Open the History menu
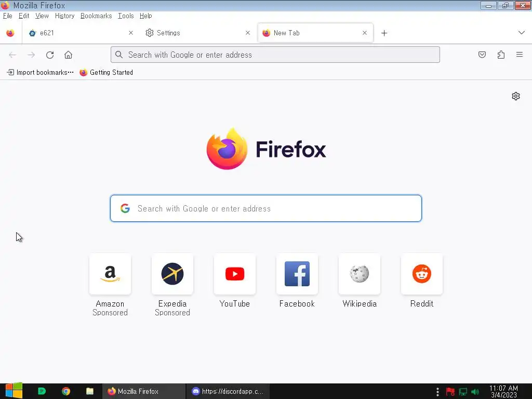The height and width of the screenshot is (399, 532). pyautogui.click(x=64, y=16)
